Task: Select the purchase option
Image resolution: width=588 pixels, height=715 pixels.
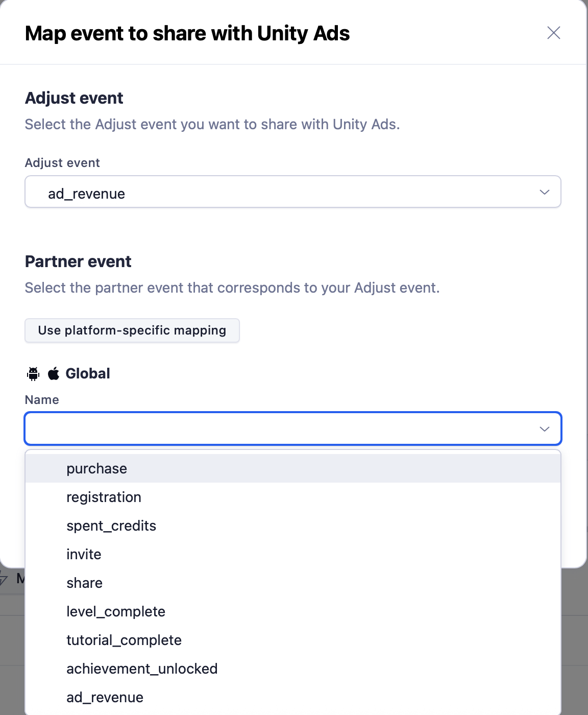Action: [97, 469]
